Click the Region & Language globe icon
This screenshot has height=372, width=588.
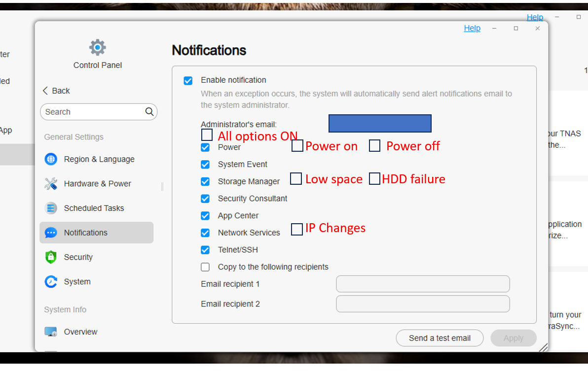point(51,159)
